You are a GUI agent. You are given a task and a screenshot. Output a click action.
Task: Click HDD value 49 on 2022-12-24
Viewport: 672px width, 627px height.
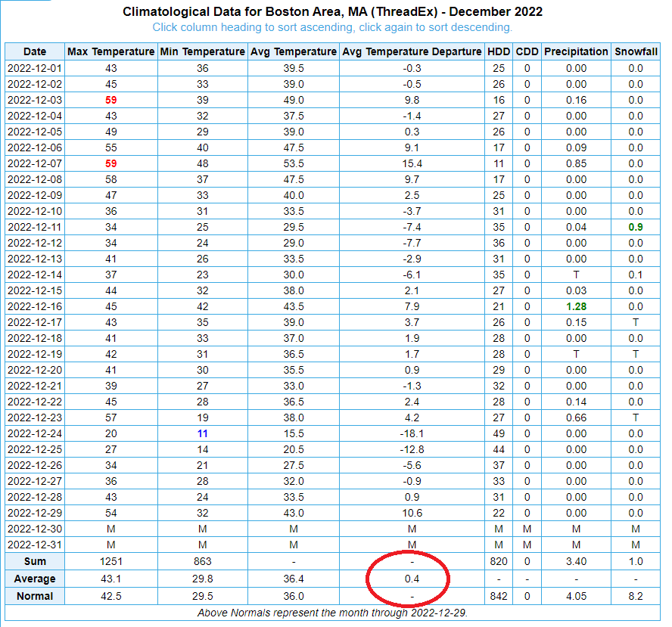(x=499, y=433)
